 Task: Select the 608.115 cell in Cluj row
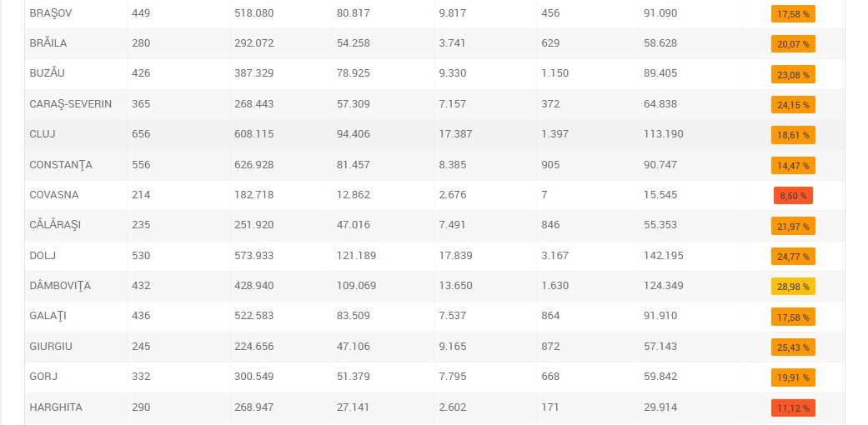click(253, 134)
